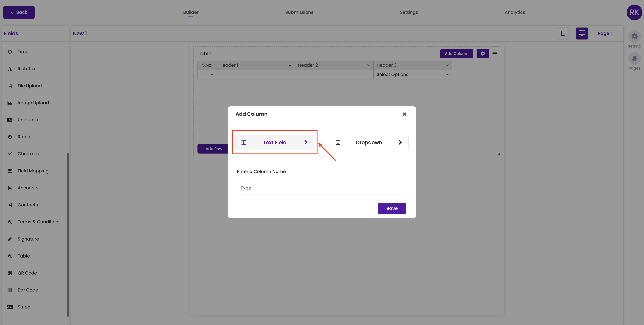Image resolution: width=644 pixels, height=325 pixels.
Task: Click the Fields panel heading
Action: coord(11,34)
